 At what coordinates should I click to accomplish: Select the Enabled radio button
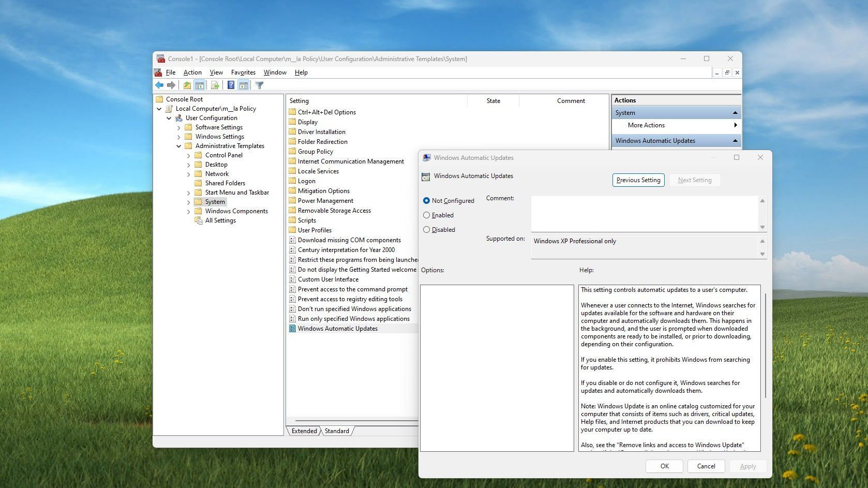click(x=426, y=215)
